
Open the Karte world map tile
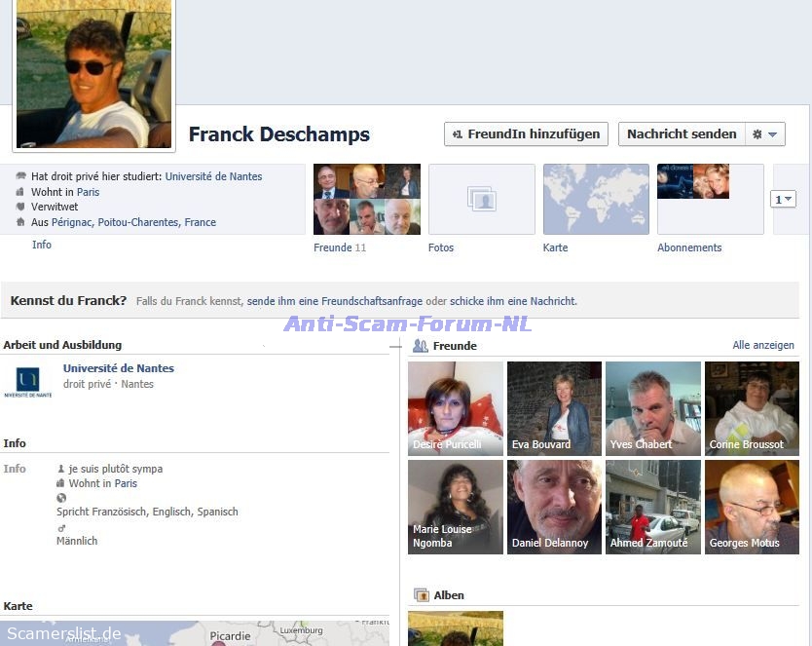[x=596, y=200]
